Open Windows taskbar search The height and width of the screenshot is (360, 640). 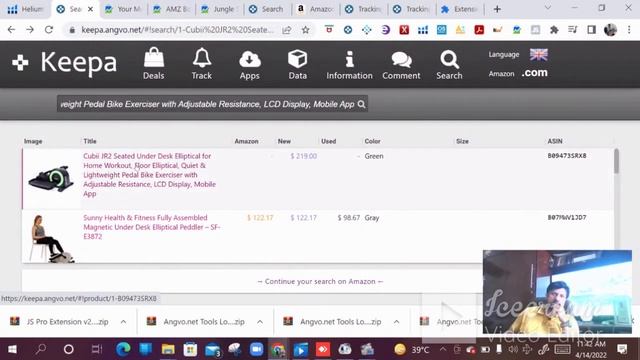coord(40,349)
